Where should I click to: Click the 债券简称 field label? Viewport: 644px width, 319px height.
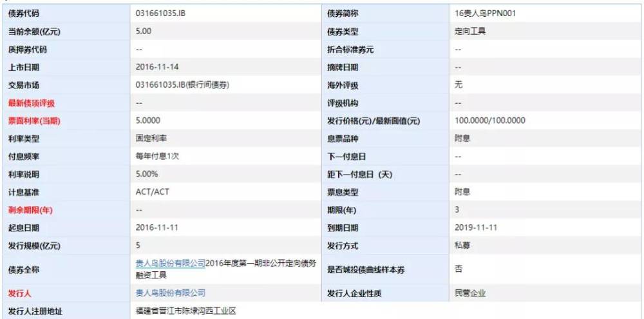click(343, 14)
